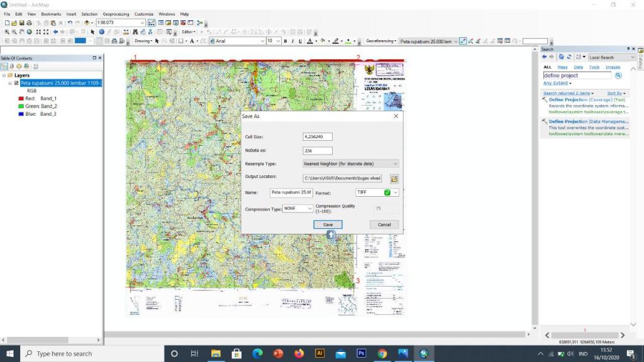Screen dimensions: 644x362
Task: Uncheck the Peta rupabumi layer visibility checkbox
Action: (x=16, y=83)
